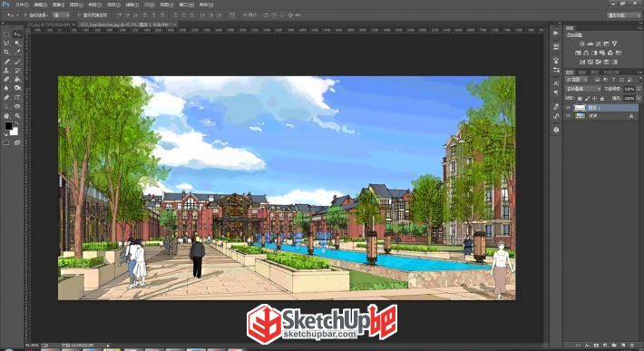Toggle the 自动选择 auto-select checkbox
644x351 pixels.
click(25, 15)
